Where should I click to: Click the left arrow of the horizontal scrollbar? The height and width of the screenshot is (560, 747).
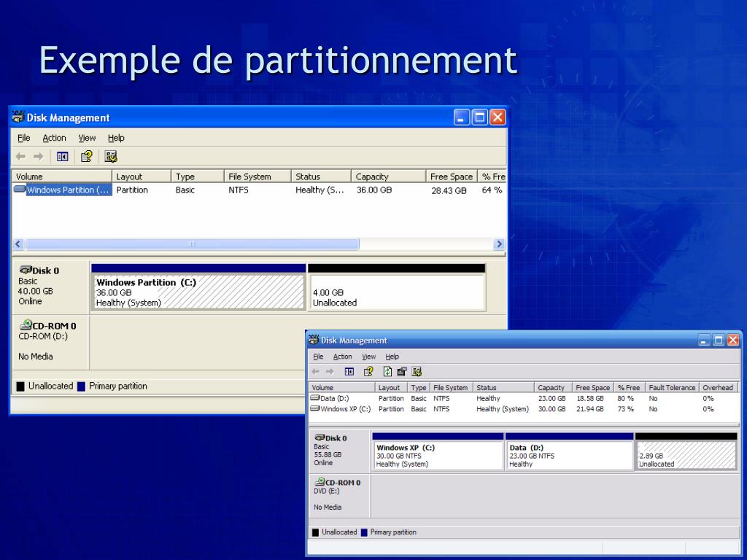point(18,244)
